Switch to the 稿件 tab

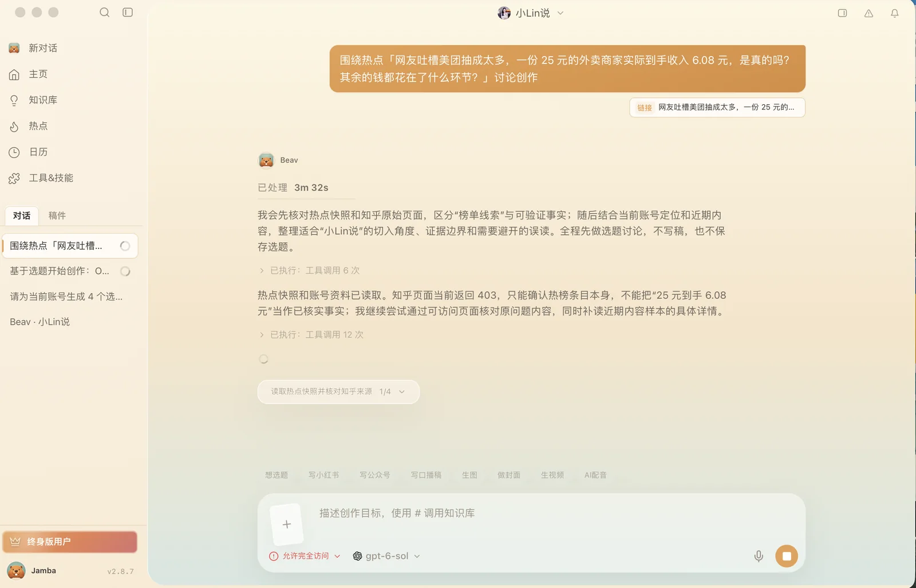[57, 216]
